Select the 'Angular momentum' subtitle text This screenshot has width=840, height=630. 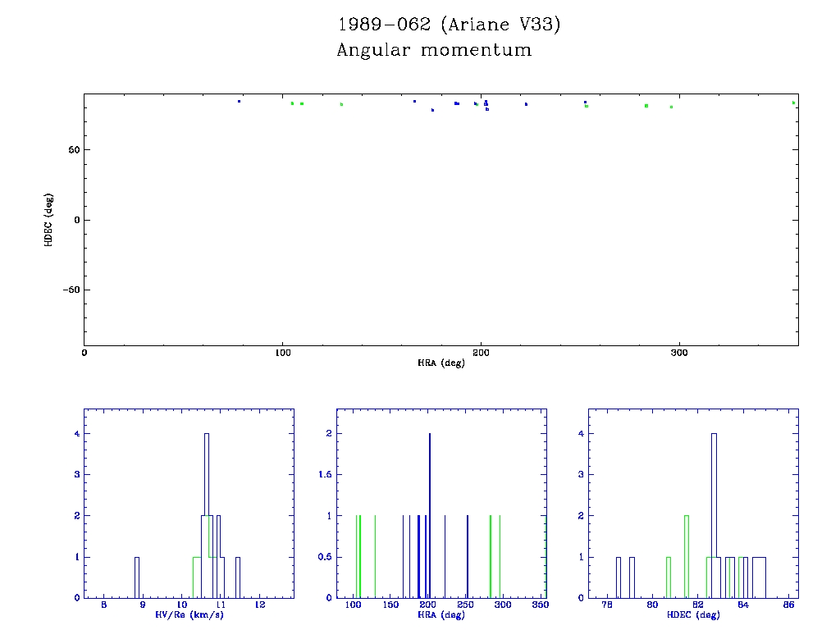point(434,50)
